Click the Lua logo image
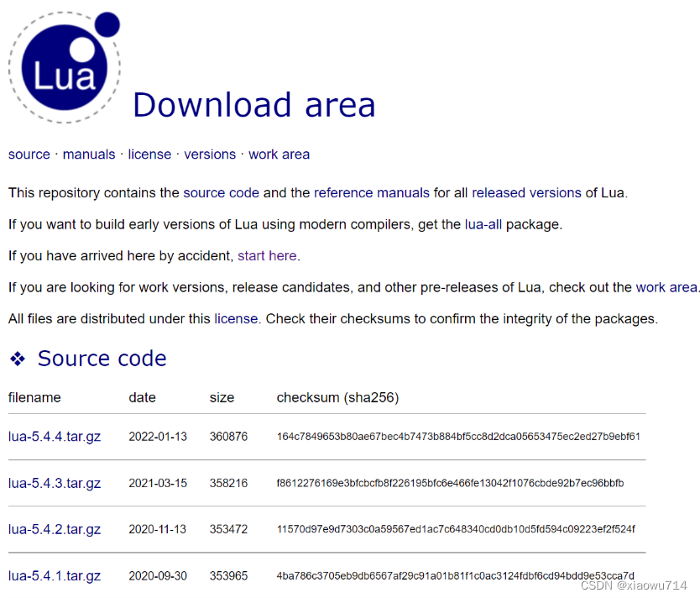The height and width of the screenshot is (598, 700). (x=65, y=67)
